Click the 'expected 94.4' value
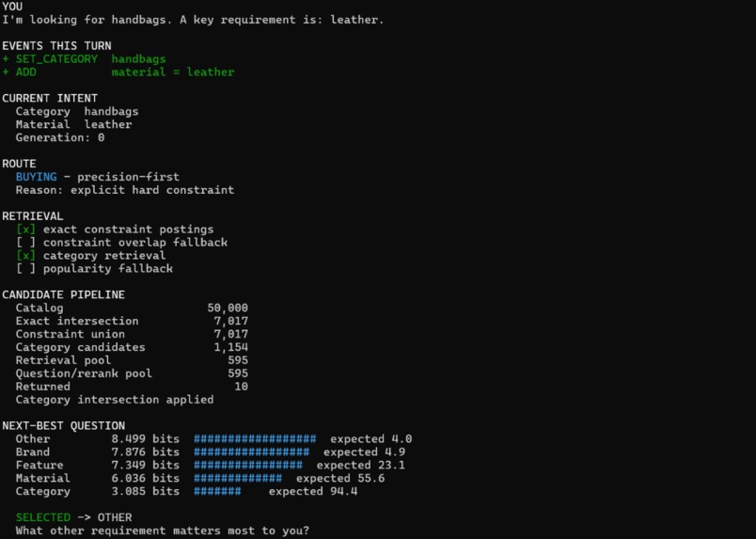756x539 pixels. pos(313,491)
